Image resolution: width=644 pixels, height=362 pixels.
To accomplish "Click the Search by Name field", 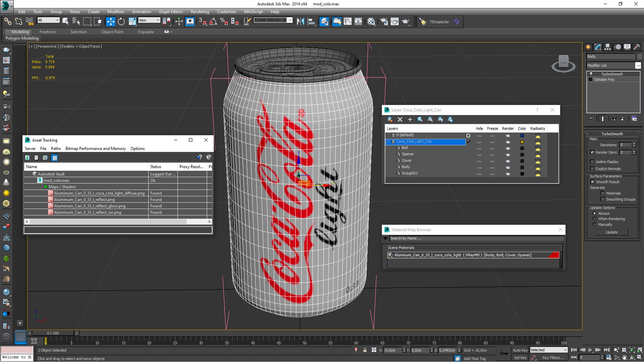I will tap(476, 238).
